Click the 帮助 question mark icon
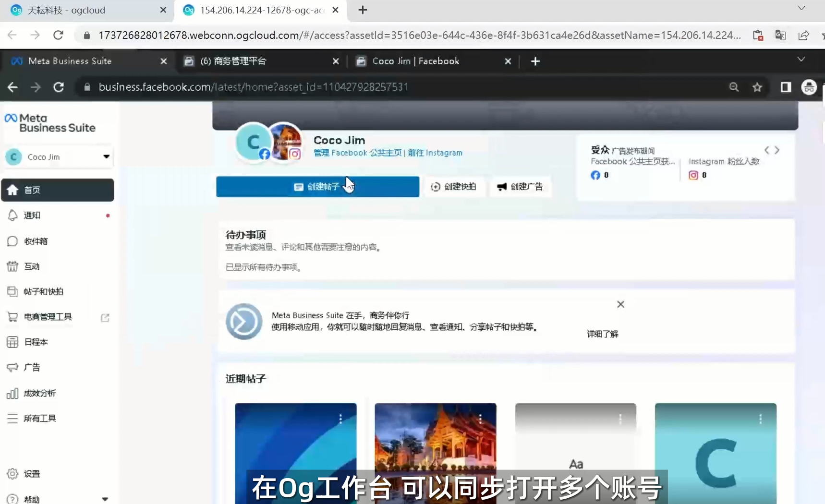Viewport: 825px width, 504px height. tap(12, 499)
